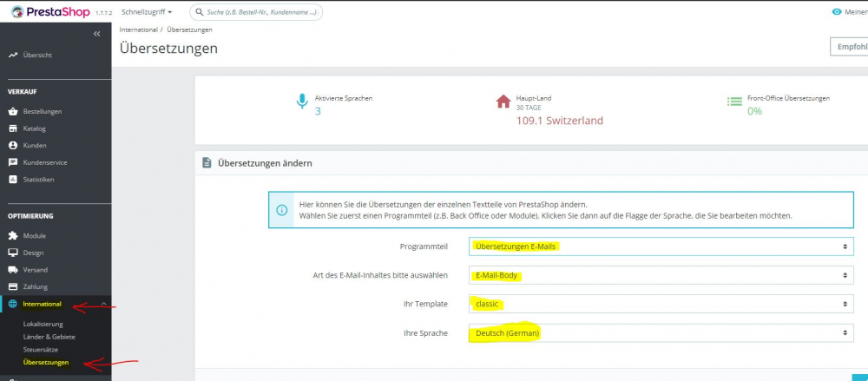Collapse the International menu section
The width and height of the screenshot is (868, 381).
103,304
